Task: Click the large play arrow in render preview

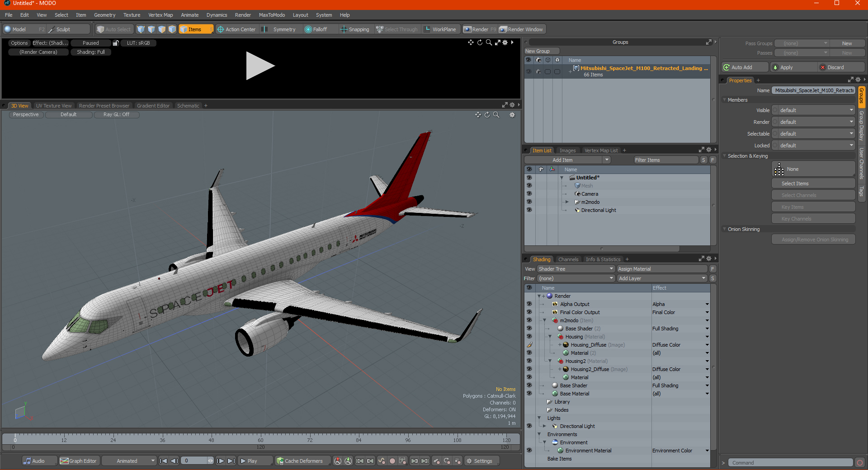Action: [260, 66]
